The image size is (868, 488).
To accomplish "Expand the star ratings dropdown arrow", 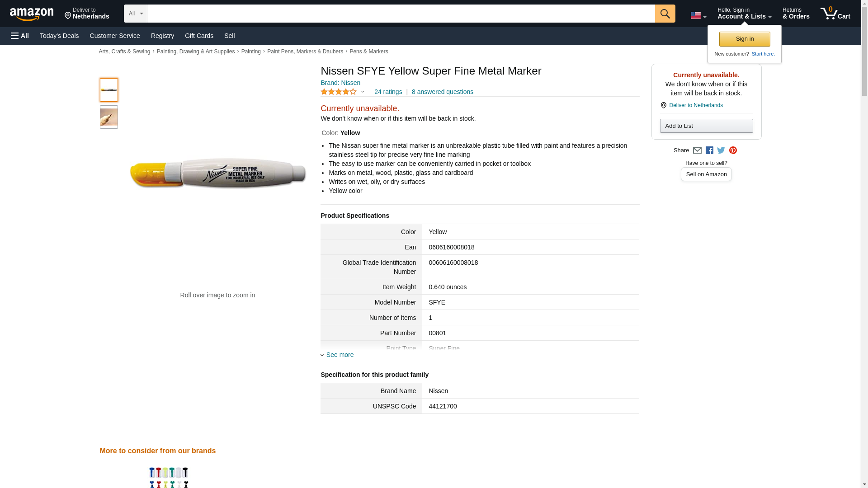I will pos(363,92).
